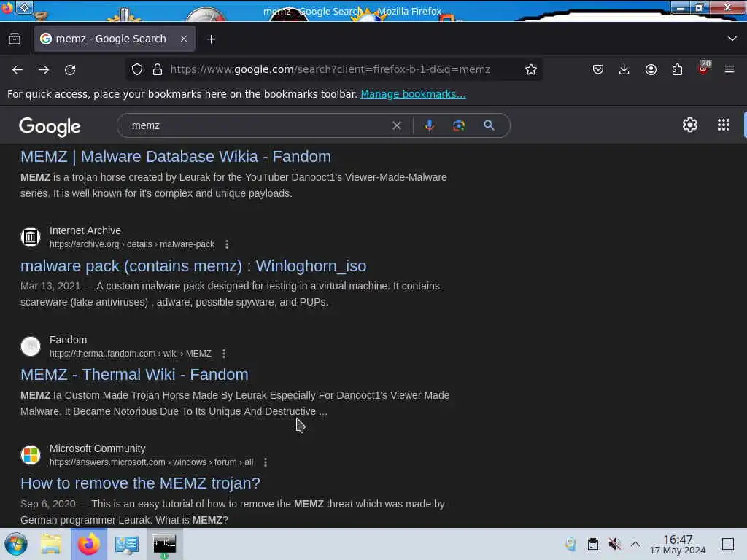
Task: Open the Firefox account icon
Action: pos(651,69)
